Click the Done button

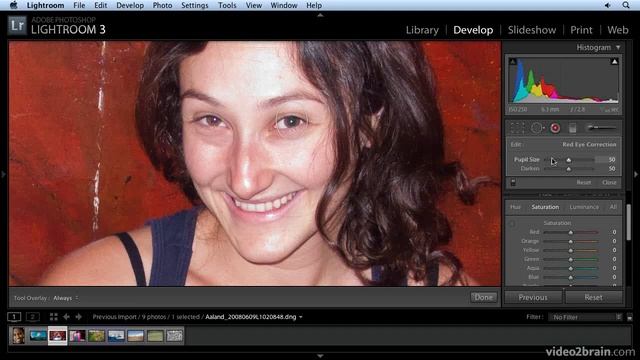coord(484,298)
